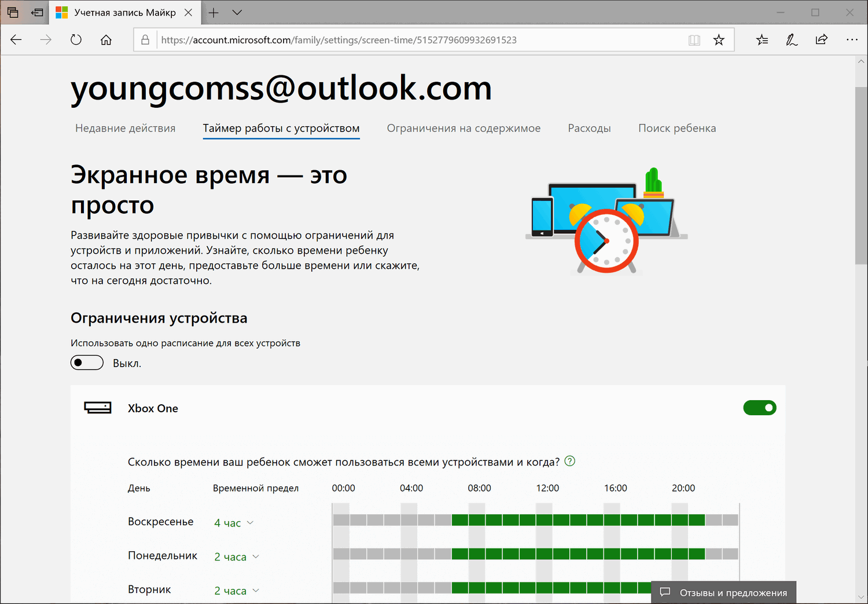This screenshot has height=604, width=868.
Task: Click the 08:00 time label
Action: [480, 488]
